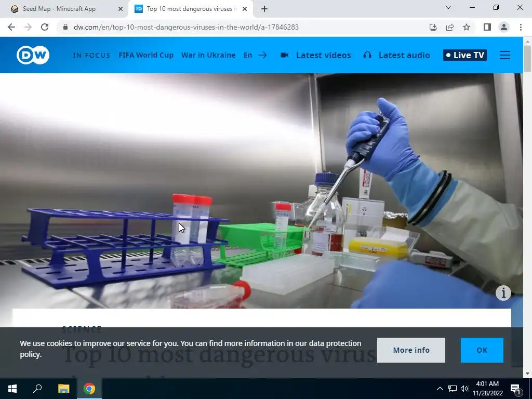Open the notification center
The image size is (532, 399).
tap(515, 389)
